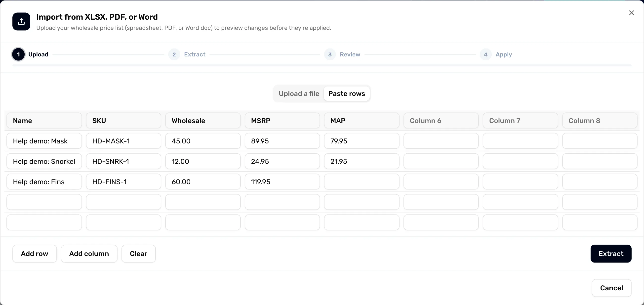
Task: Click the Extract button
Action: tap(611, 254)
